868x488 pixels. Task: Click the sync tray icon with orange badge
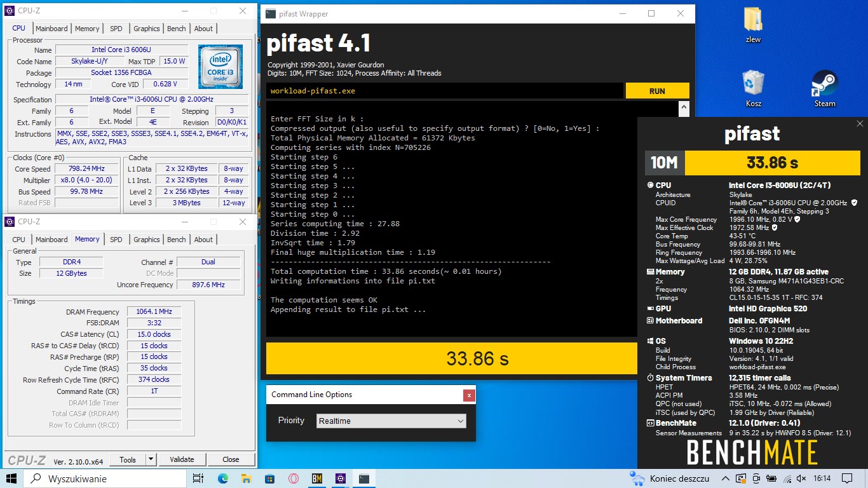click(741, 478)
